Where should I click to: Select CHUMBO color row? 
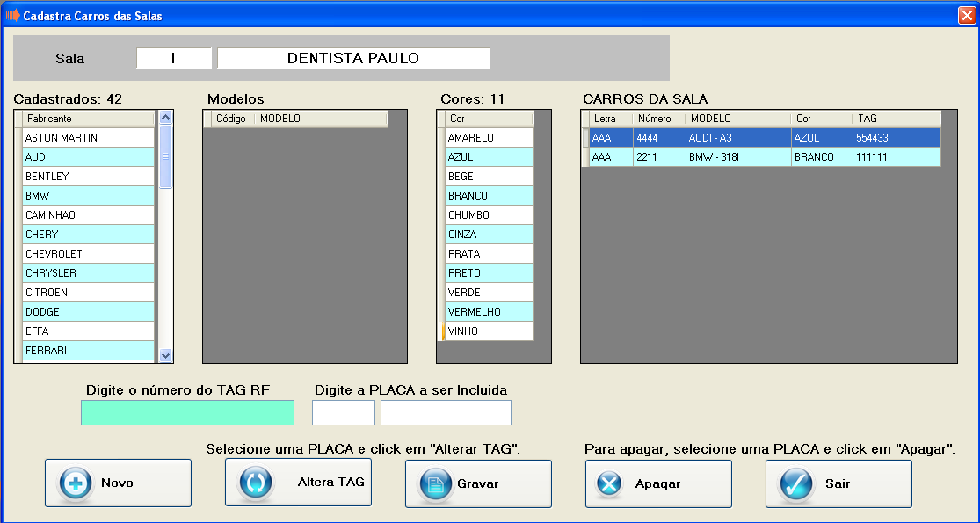point(489,215)
